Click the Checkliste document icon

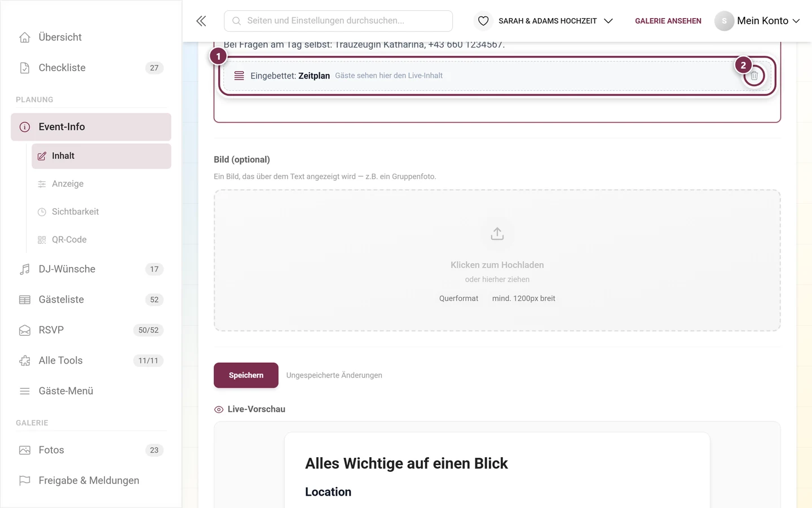[x=25, y=68]
